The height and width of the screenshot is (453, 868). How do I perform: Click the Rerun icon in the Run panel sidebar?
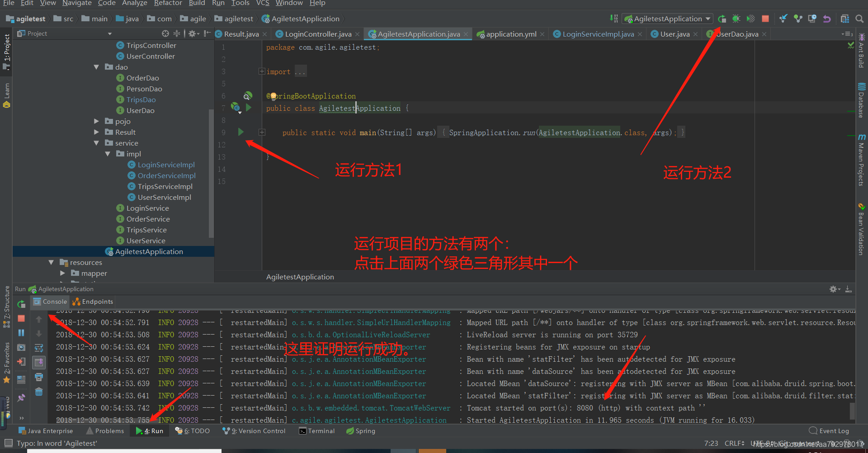pyautogui.click(x=21, y=304)
